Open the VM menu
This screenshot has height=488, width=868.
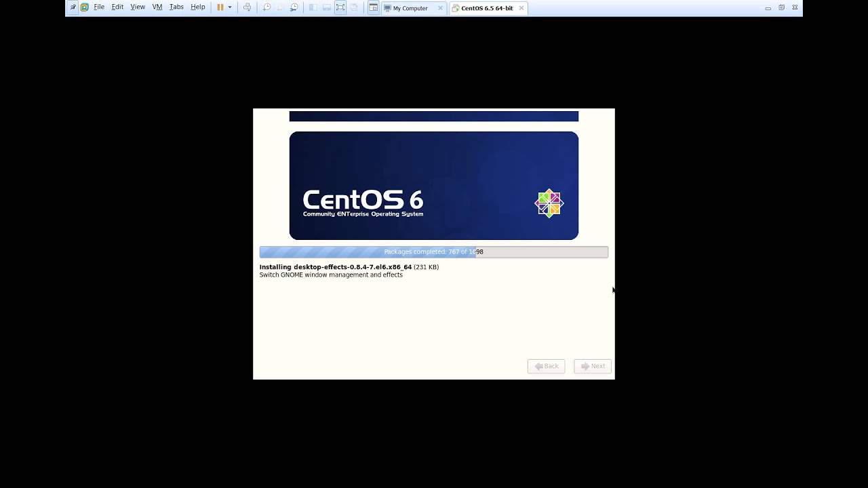157,7
